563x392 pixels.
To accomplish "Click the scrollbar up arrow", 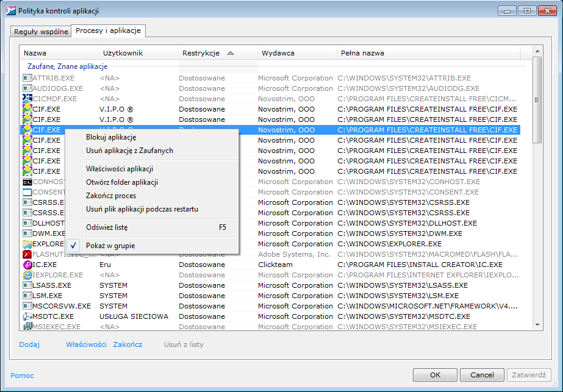I will pos(537,52).
